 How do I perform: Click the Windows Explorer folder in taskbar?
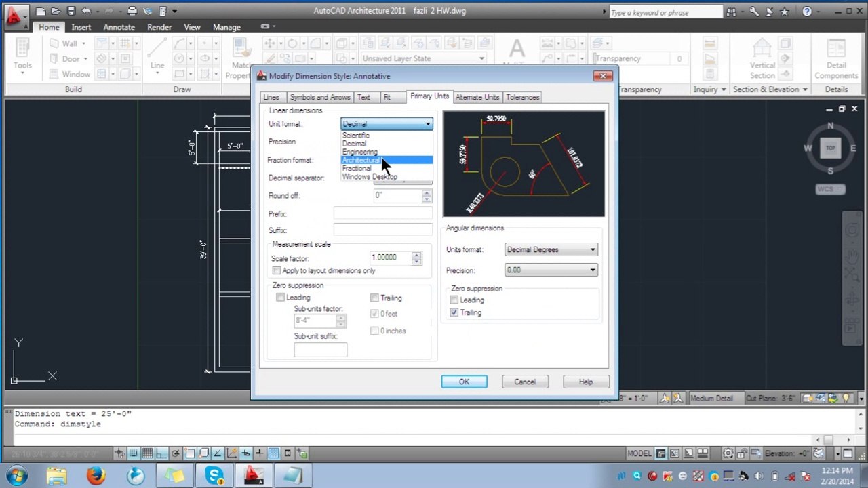click(57, 475)
